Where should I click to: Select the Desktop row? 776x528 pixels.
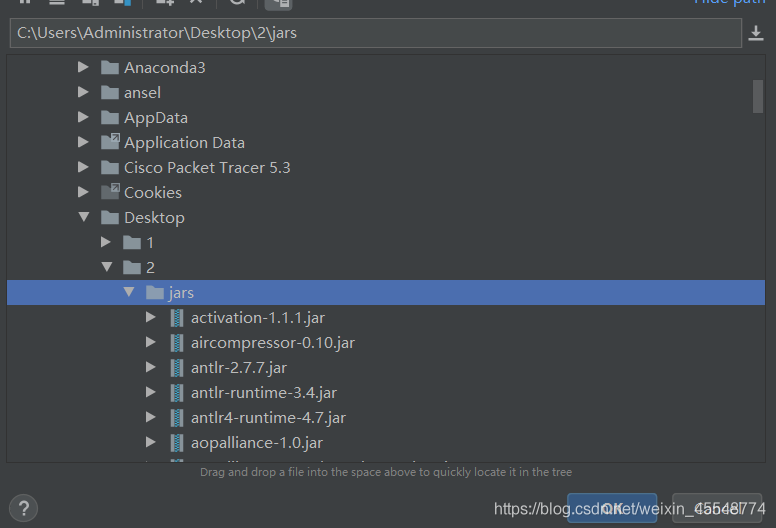[x=386, y=218]
